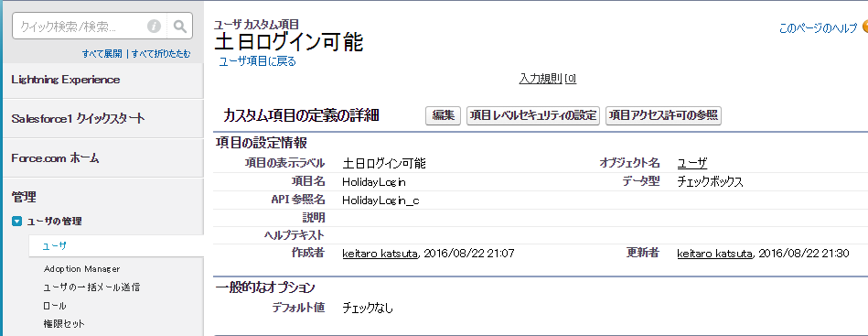The height and width of the screenshot is (336, 868).
Task: Click the チェックなし default value
Action: [368, 308]
